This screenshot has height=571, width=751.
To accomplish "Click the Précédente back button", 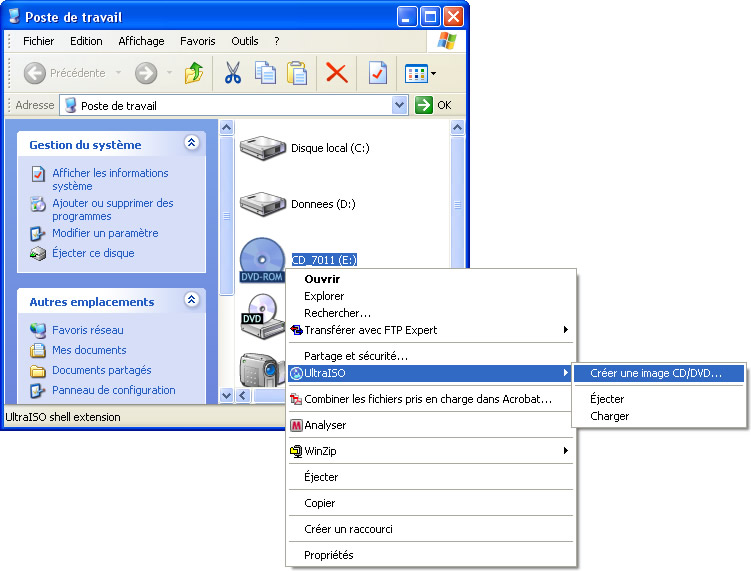I will [65, 73].
